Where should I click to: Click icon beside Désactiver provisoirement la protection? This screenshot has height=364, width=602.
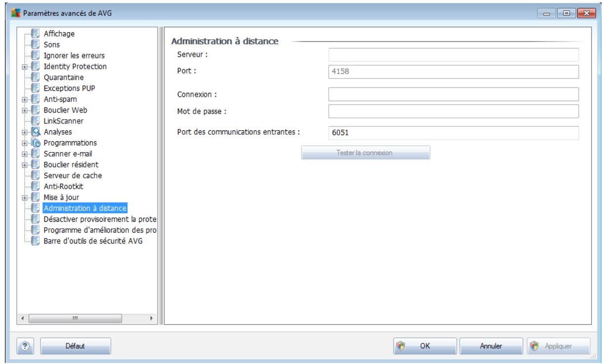(x=35, y=219)
